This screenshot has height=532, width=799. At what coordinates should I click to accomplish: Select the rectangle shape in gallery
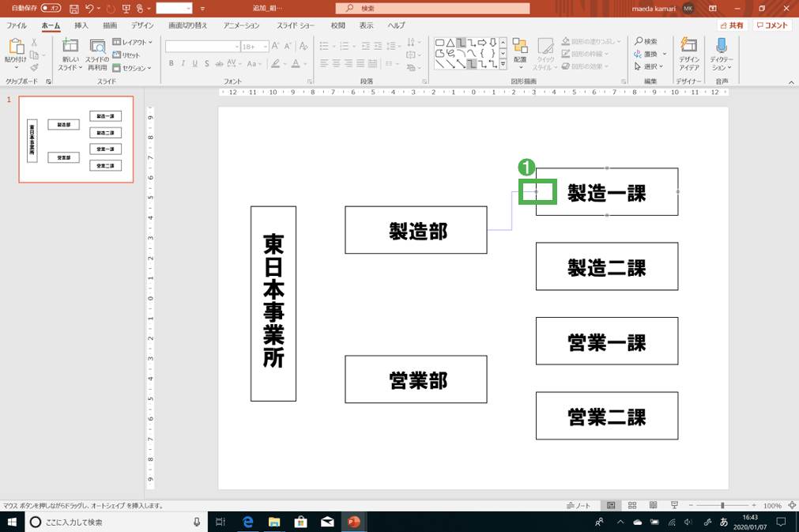click(x=439, y=43)
